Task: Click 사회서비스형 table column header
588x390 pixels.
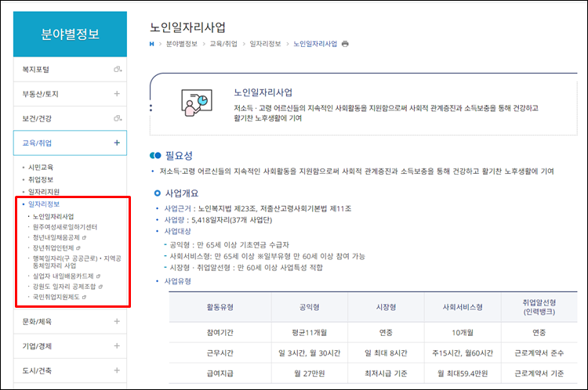Action: click(x=463, y=307)
